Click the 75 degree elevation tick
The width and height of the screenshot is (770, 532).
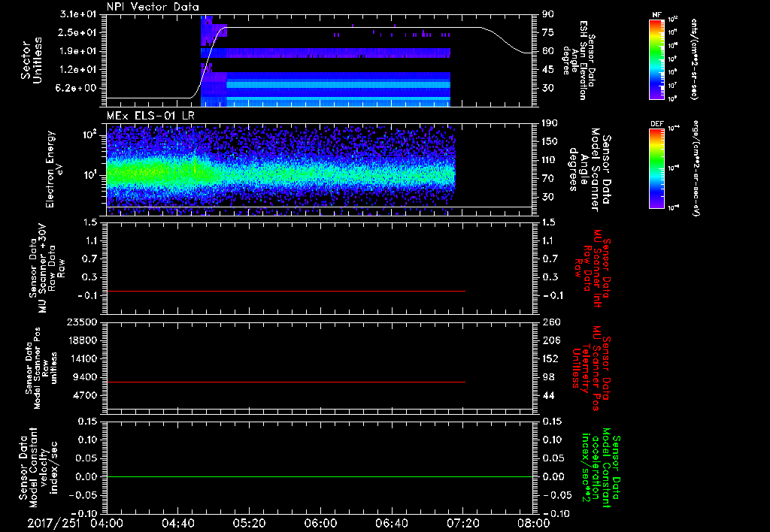click(x=548, y=32)
